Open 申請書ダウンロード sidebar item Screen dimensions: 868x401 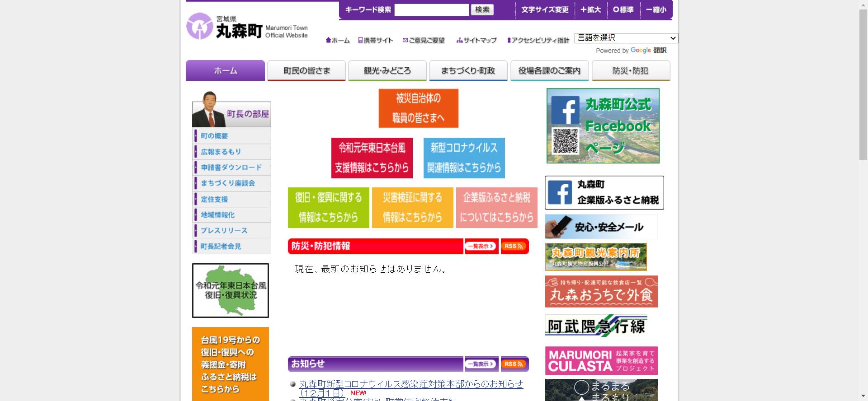[x=232, y=168]
